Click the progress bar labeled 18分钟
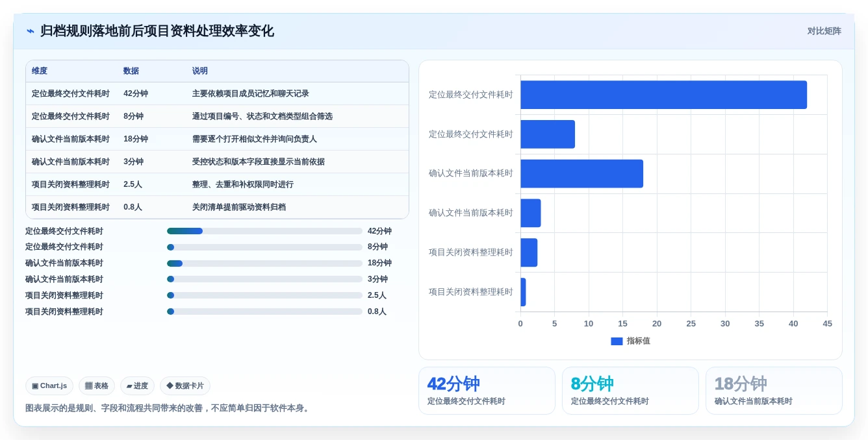Screen dimensions: 868x440 tap(264, 263)
